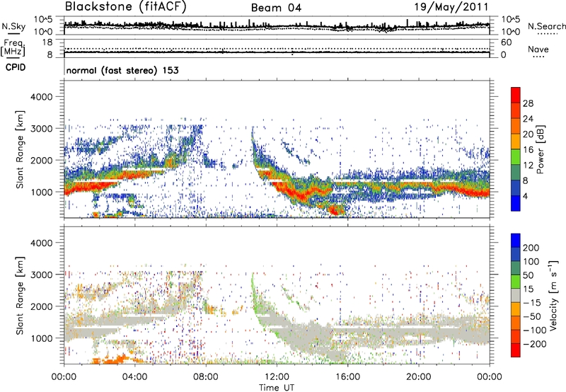The image size is (566, 392).
Task: Click the "04:00" time tick label
Action: pos(135,377)
